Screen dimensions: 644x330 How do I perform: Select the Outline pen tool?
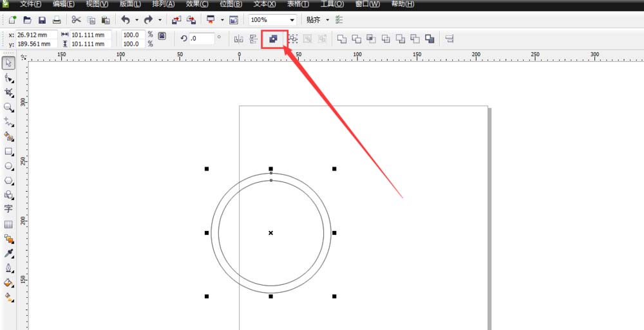9,268
